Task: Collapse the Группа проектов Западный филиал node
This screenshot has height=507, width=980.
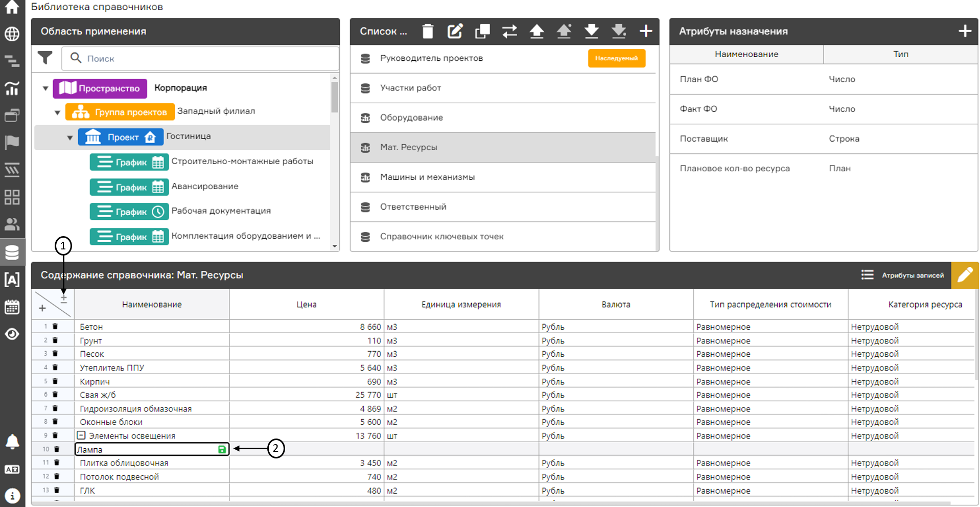Action: click(57, 112)
